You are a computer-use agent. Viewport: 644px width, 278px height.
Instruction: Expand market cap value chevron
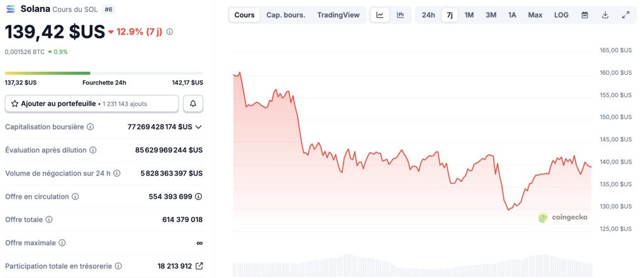199,127
